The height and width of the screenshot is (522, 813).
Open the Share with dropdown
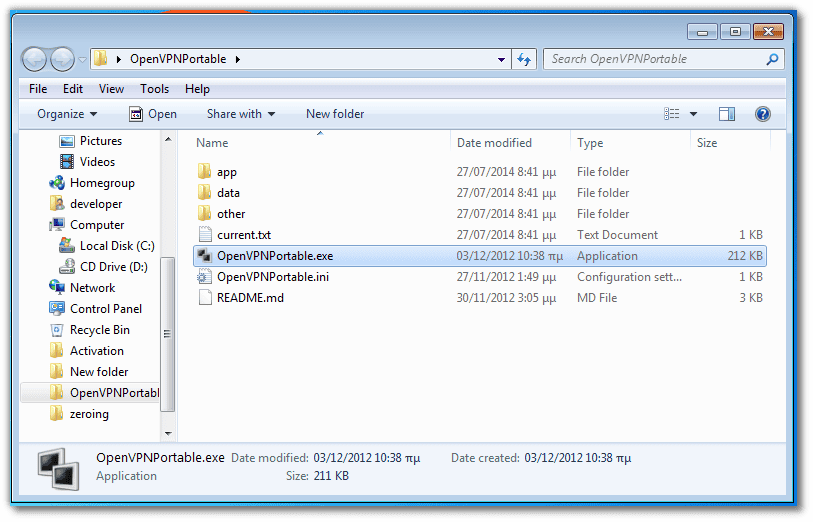241,114
